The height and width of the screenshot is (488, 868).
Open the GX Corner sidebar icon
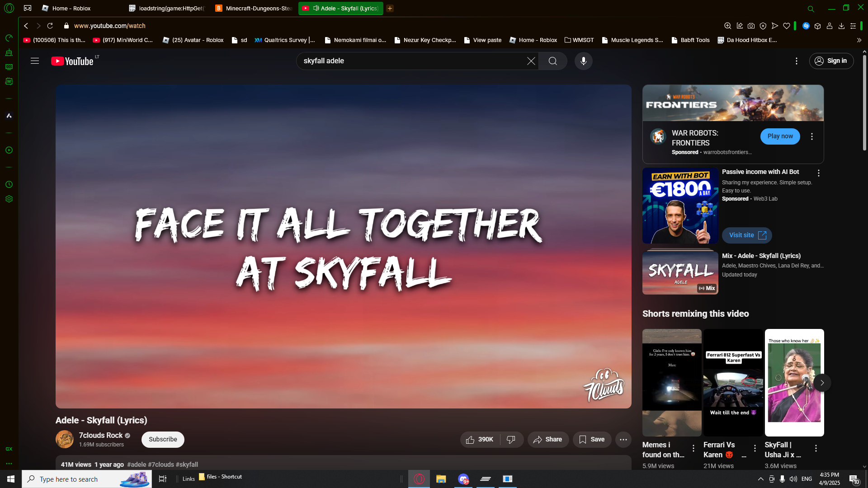click(9, 449)
